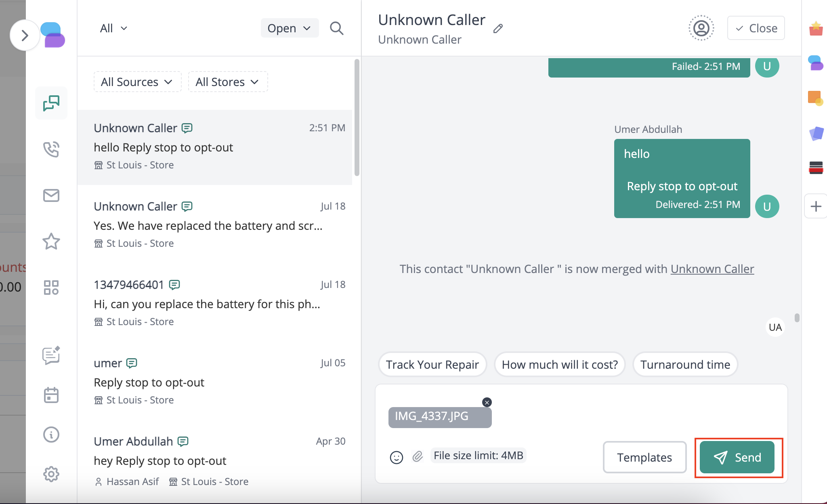Expand the collapsed left panel arrow
The width and height of the screenshot is (827, 504).
click(25, 36)
